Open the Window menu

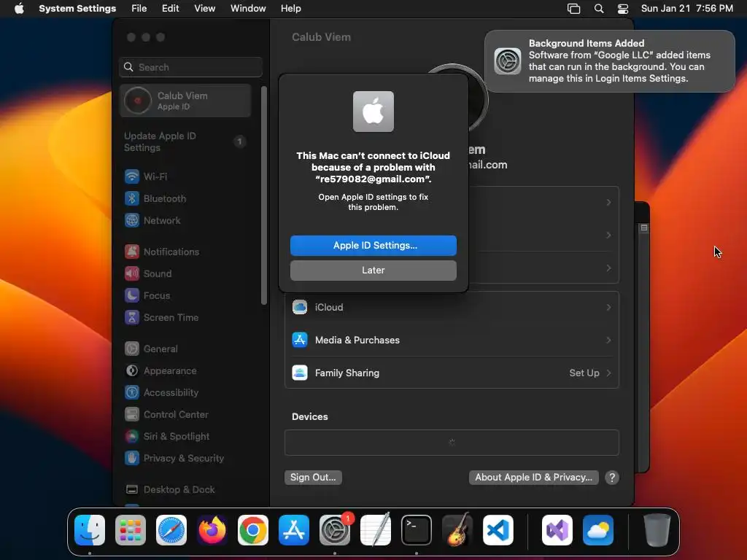(x=248, y=9)
